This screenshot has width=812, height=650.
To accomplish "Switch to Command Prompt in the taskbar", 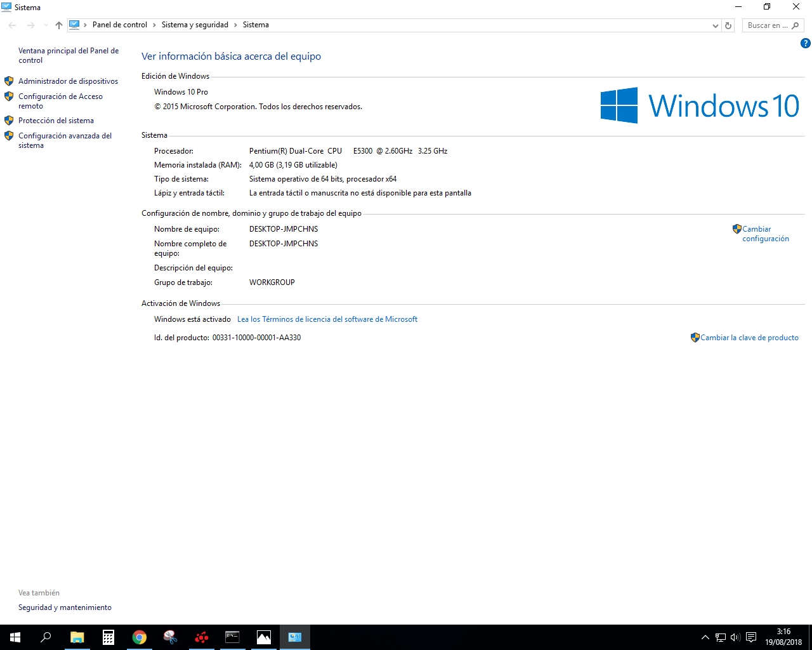I will coord(233,637).
